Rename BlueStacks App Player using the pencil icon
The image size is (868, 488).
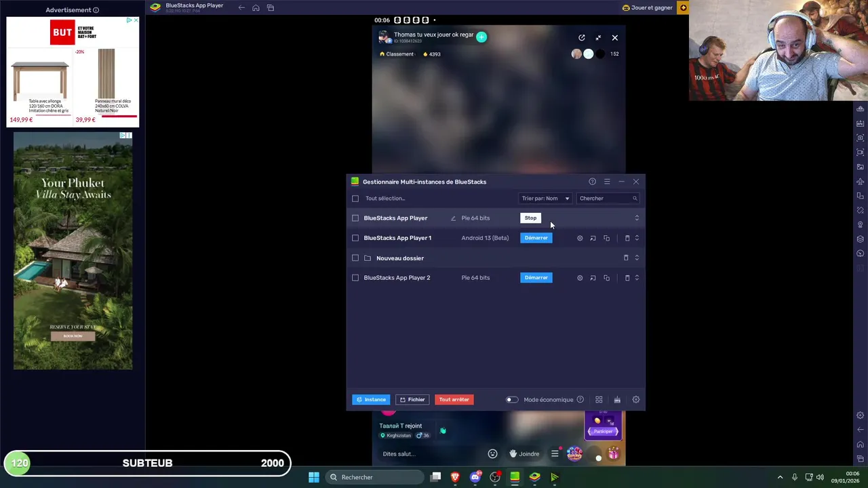453,218
